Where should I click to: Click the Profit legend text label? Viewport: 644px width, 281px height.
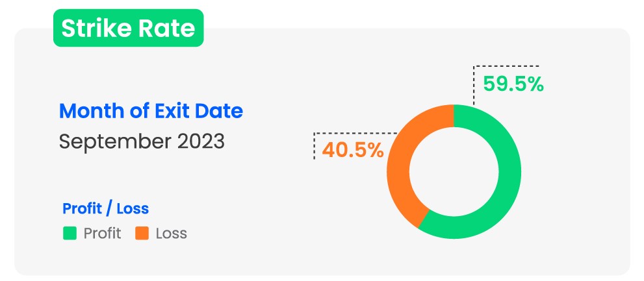[x=102, y=234]
